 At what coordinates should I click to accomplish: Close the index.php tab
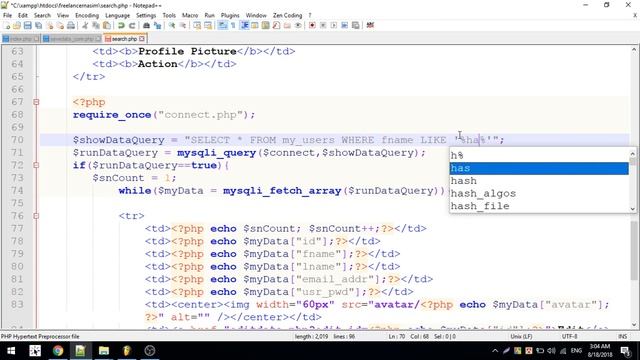(36, 39)
